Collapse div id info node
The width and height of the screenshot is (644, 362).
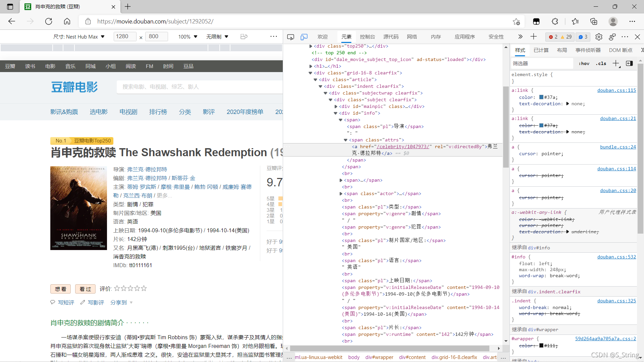pos(335,113)
